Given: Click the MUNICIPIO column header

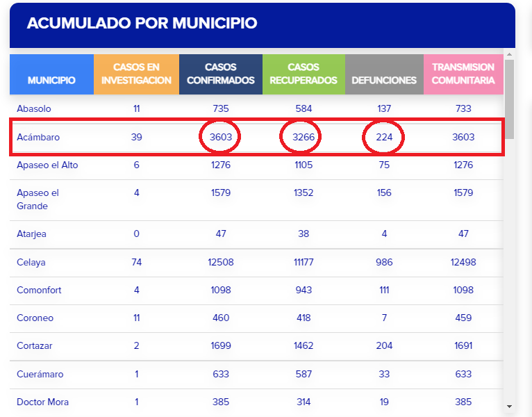Looking at the screenshot, I should click(51, 80).
